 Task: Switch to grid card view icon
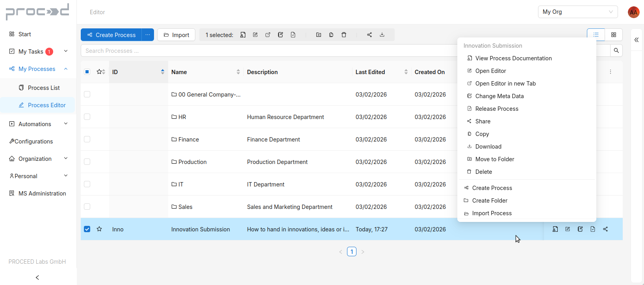tap(614, 35)
